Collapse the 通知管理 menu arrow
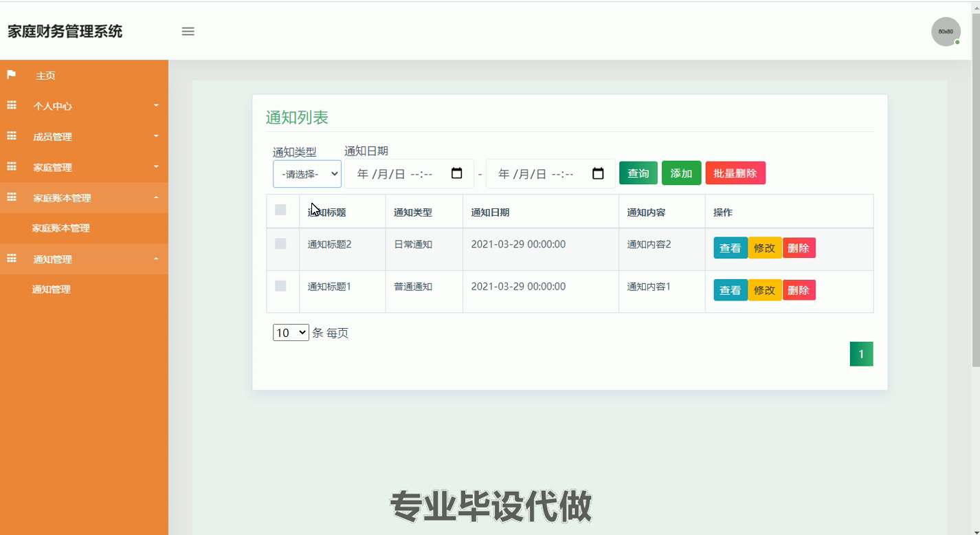980x535 pixels. (156, 259)
